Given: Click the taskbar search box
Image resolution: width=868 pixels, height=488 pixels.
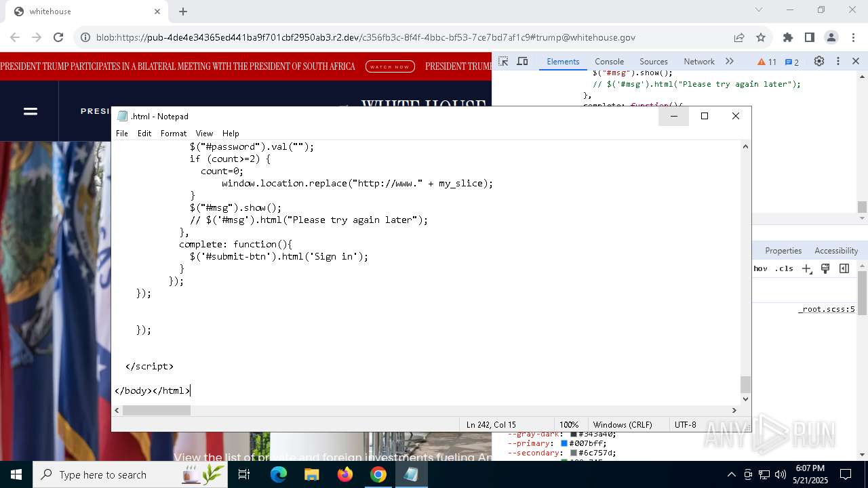Looking at the screenshot, I should point(131,474).
